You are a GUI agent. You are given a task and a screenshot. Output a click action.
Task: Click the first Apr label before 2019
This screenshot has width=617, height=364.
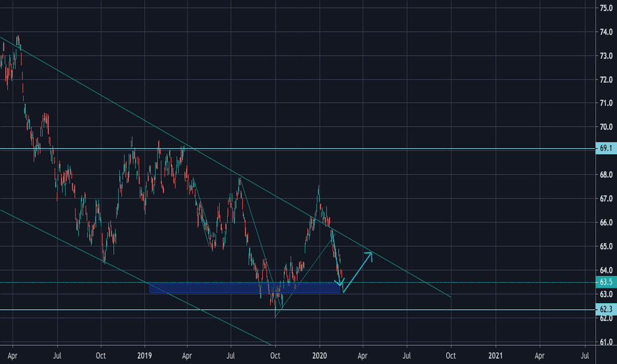13,356
